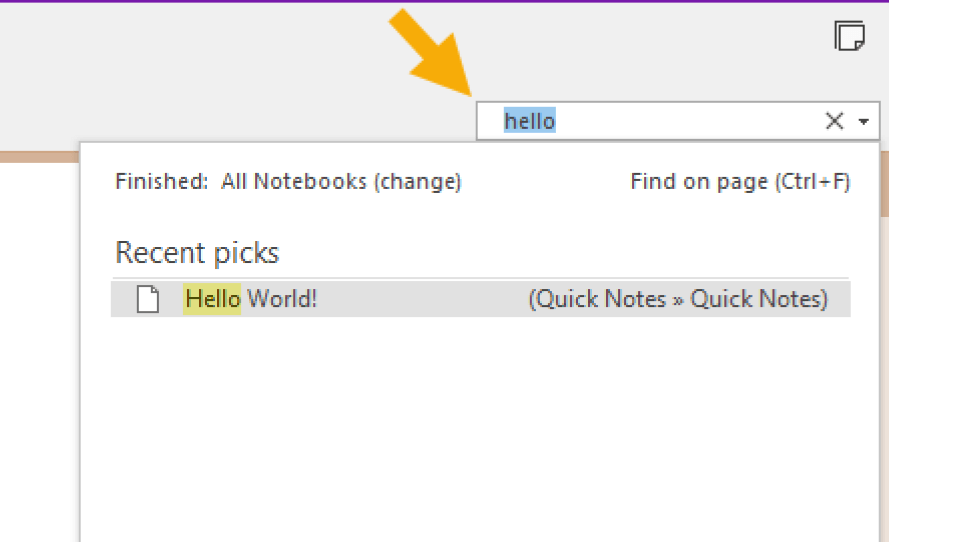This screenshot has width=964, height=542.
Task: Click the empty area below the search results
Action: coord(480,430)
